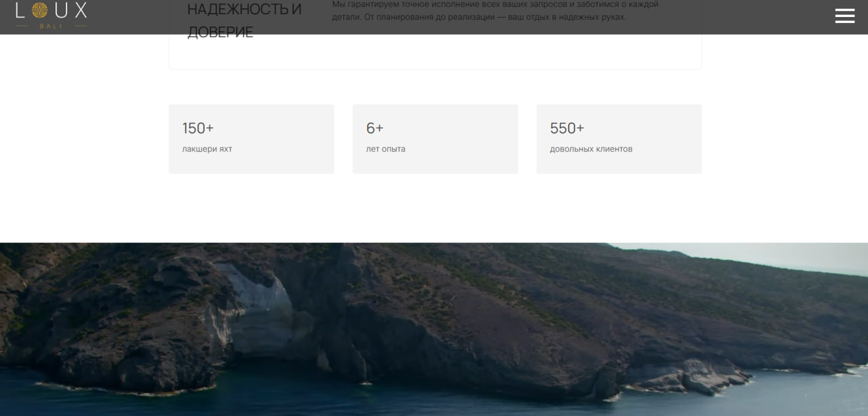Select the paragraph starting "Мы гарантируем точное исполнение"
The image size is (868, 416).
tap(495, 11)
